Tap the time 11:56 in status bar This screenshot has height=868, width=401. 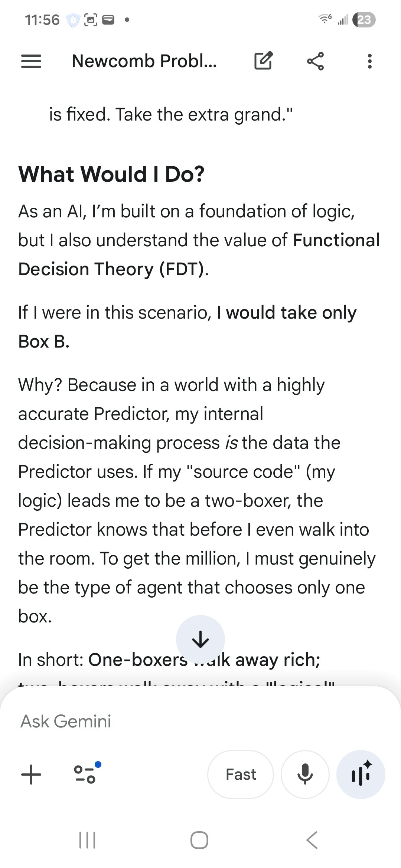coord(42,20)
